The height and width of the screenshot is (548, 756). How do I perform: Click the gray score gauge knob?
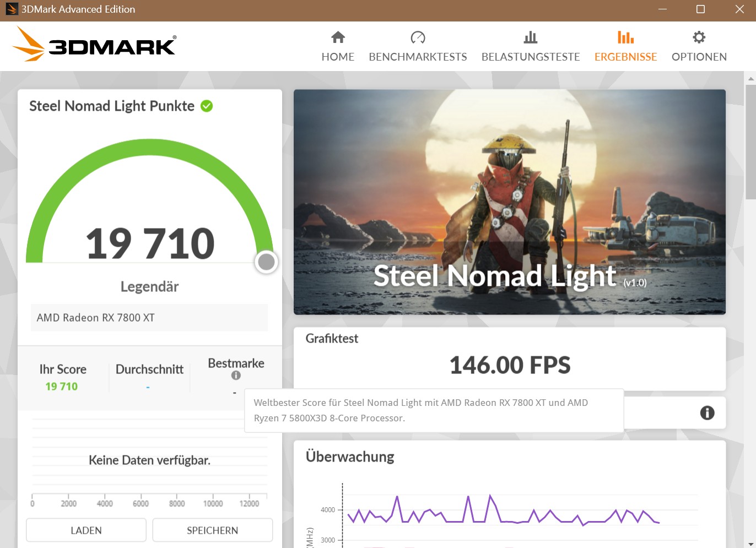266,262
